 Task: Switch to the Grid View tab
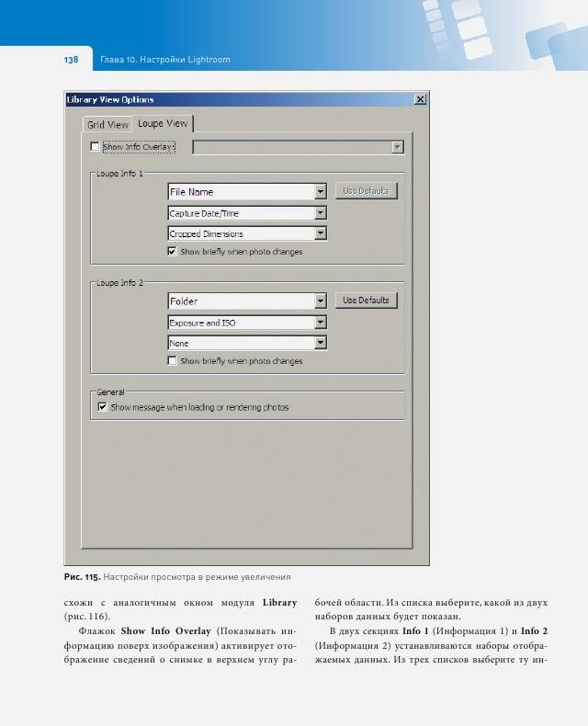click(x=107, y=124)
